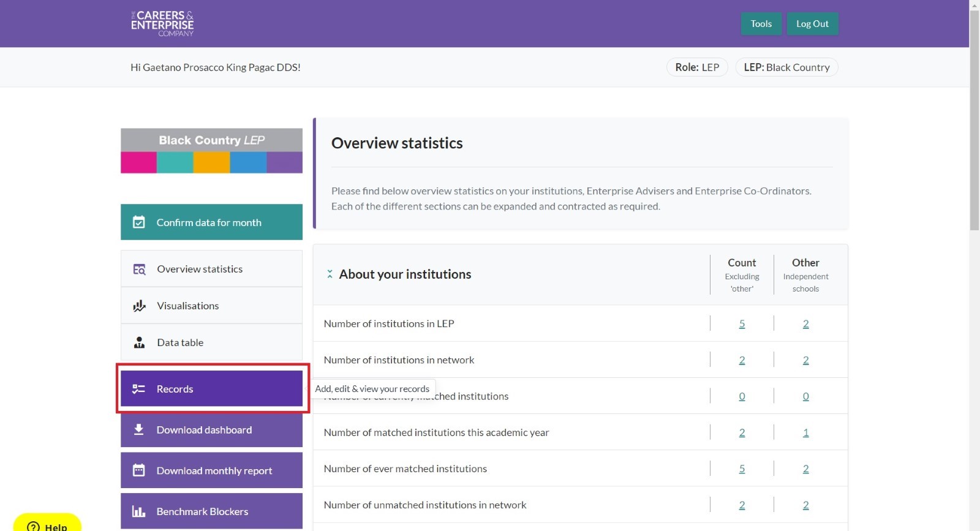This screenshot has height=531, width=980.
Task: Click the Visualisations chart icon
Action: coord(140,306)
